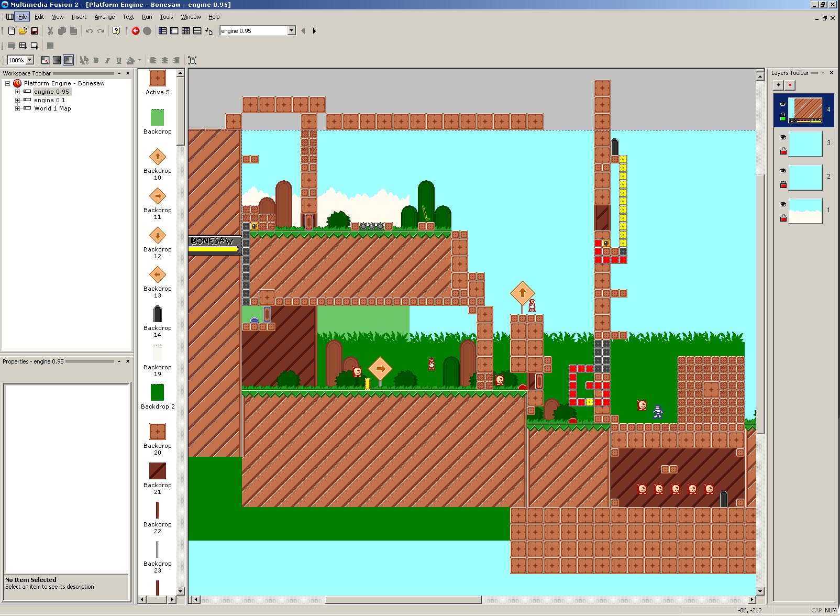Open the Window menu
The width and height of the screenshot is (840, 616).
[x=191, y=17]
